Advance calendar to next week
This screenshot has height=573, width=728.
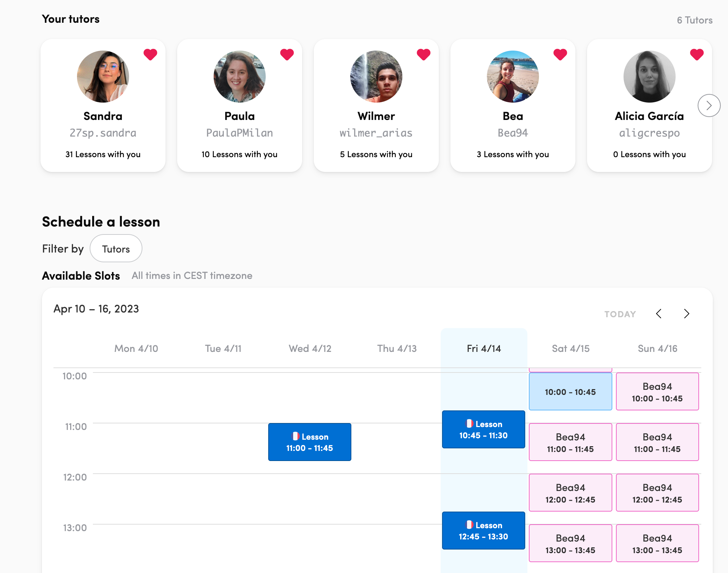(686, 314)
